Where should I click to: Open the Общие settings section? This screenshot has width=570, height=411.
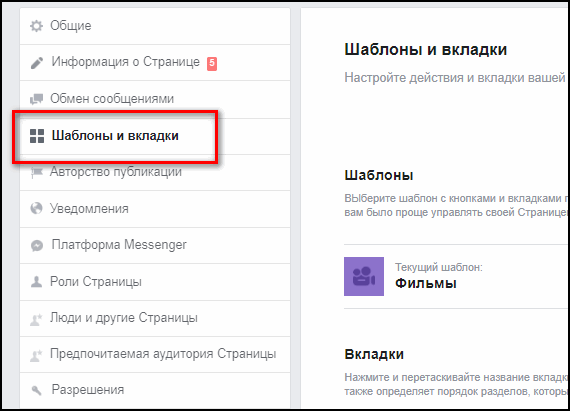[155, 26]
